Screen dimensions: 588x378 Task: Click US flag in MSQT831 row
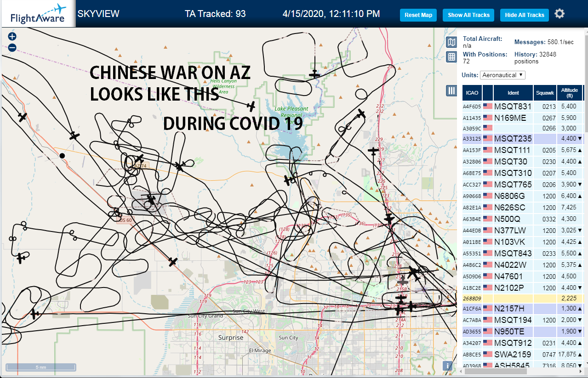click(x=487, y=107)
